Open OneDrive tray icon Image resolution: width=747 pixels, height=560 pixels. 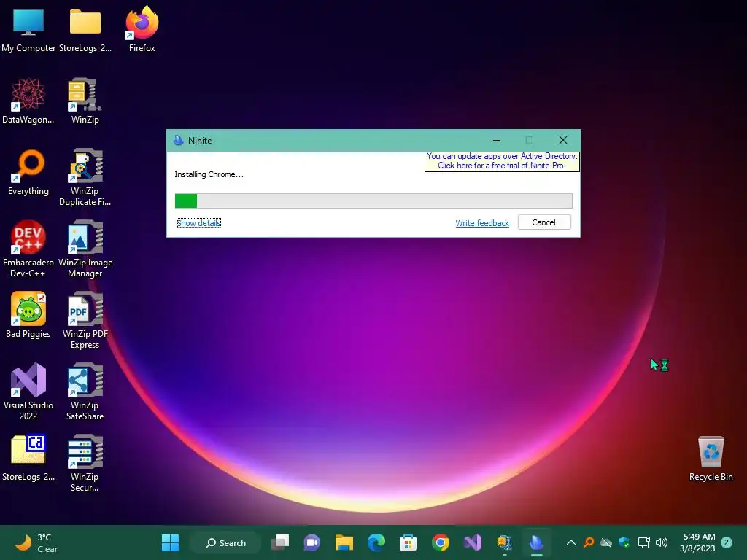tap(606, 542)
